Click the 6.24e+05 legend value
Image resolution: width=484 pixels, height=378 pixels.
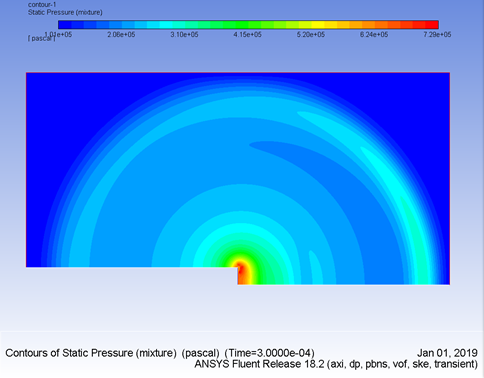pyautogui.click(x=374, y=35)
